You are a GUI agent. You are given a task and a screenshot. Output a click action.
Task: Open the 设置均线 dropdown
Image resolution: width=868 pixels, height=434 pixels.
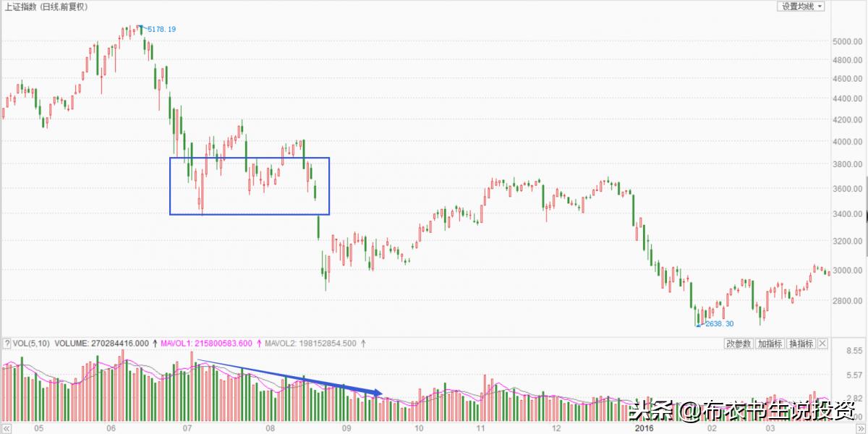click(x=801, y=7)
